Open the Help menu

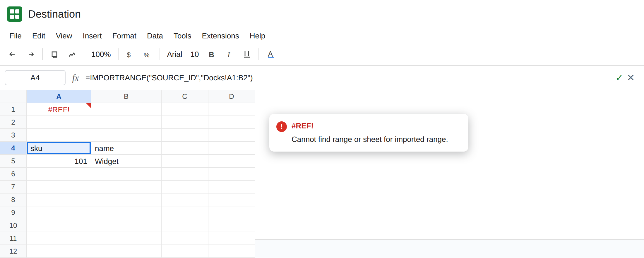pyautogui.click(x=257, y=36)
